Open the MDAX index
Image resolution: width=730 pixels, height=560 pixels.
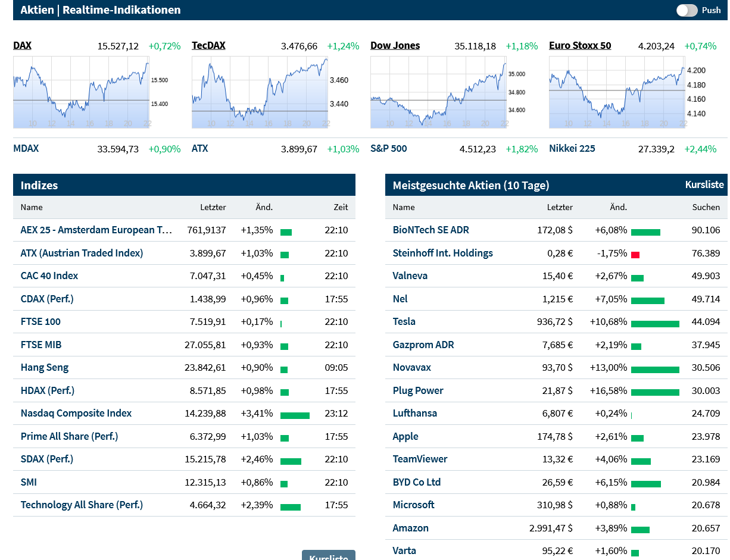(x=26, y=149)
